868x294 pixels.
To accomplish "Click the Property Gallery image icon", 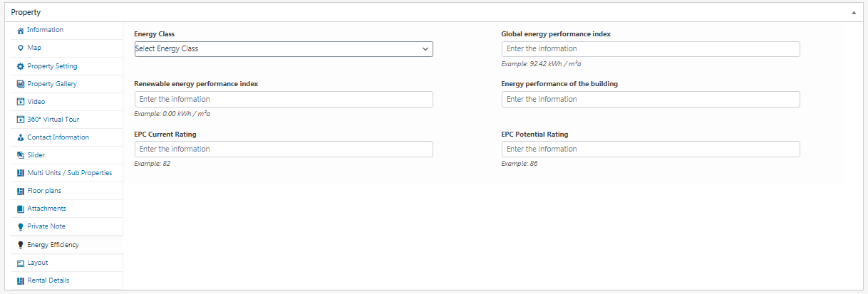I will click(x=21, y=84).
